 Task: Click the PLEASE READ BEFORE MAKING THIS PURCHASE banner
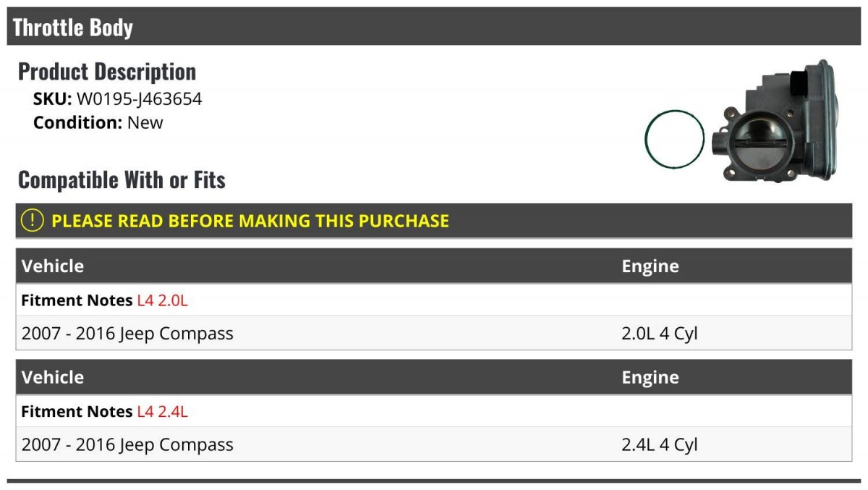point(434,221)
